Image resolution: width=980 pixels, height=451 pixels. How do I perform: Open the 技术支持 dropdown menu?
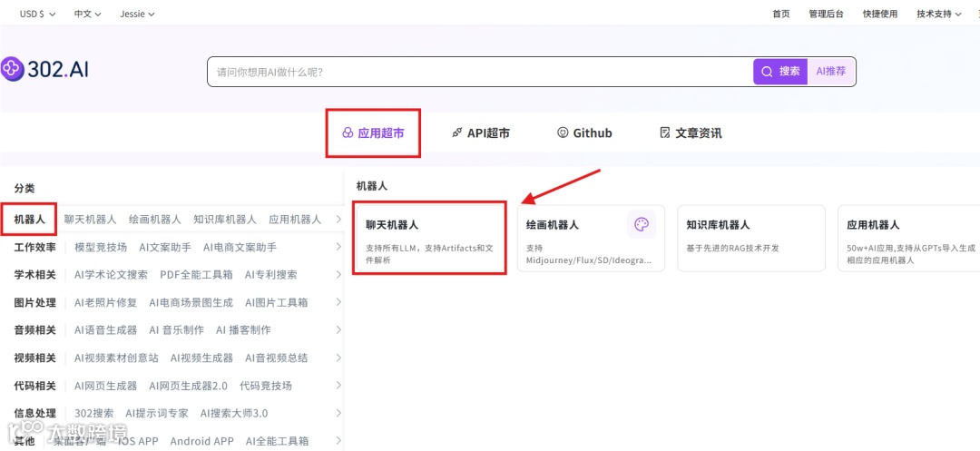[x=939, y=14]
